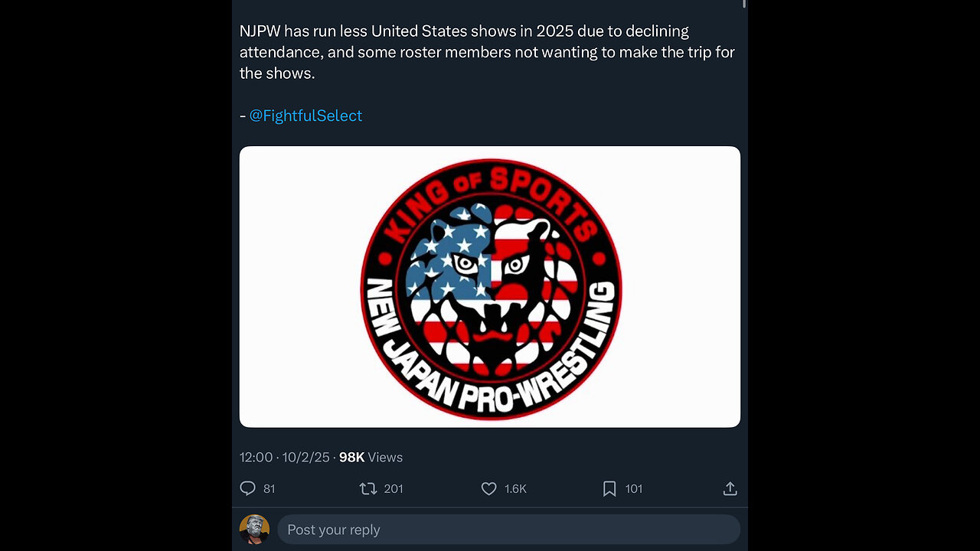Viewport: 980px width, 551px height.
Task: Like the post with the heart icon
Action: [x=488, y=488]
